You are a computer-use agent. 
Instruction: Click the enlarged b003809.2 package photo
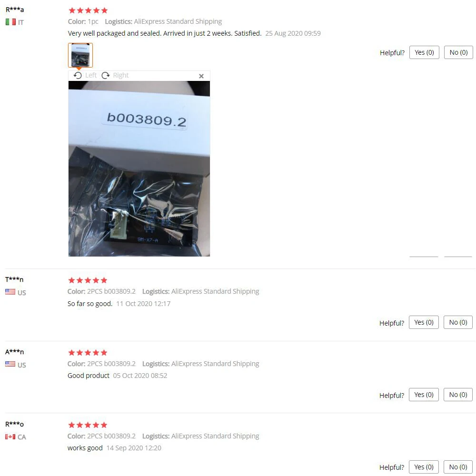139,169
